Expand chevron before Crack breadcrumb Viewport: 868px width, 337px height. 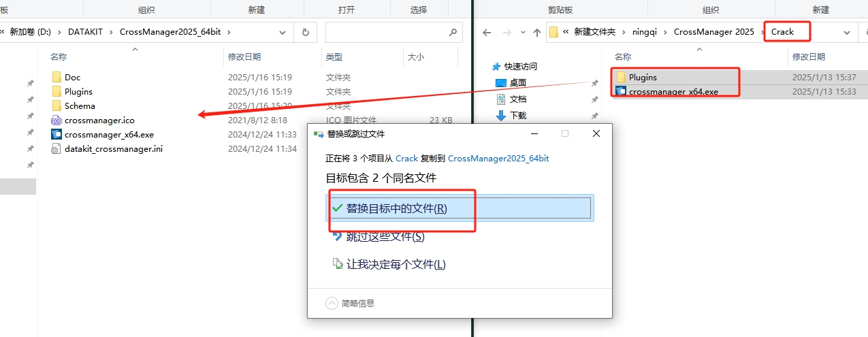click(762, 32)
